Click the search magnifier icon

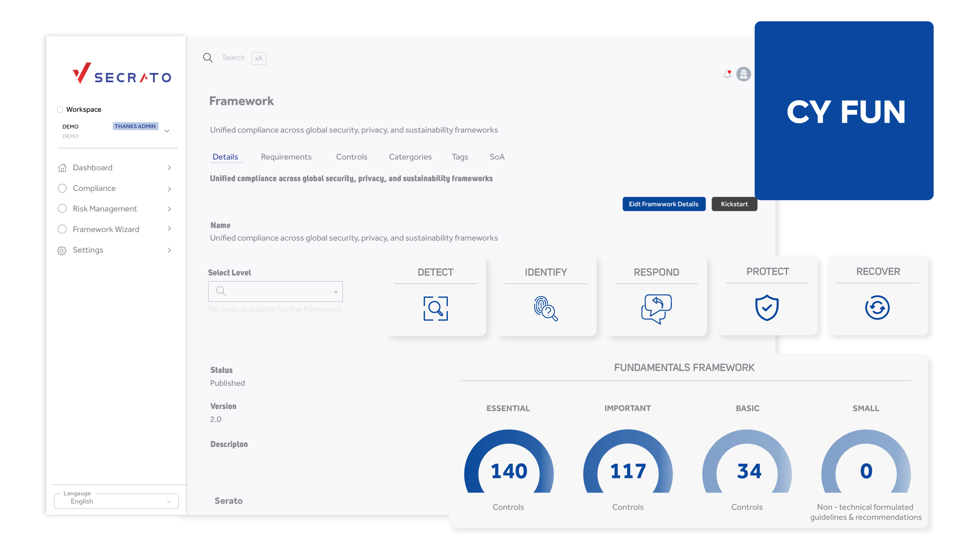208,58
